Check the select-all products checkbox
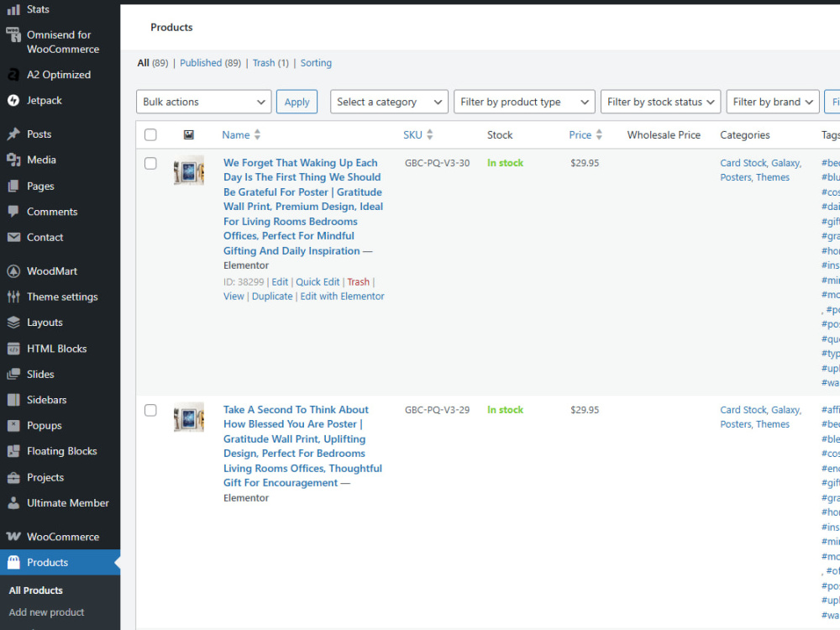 pos(150,134)
